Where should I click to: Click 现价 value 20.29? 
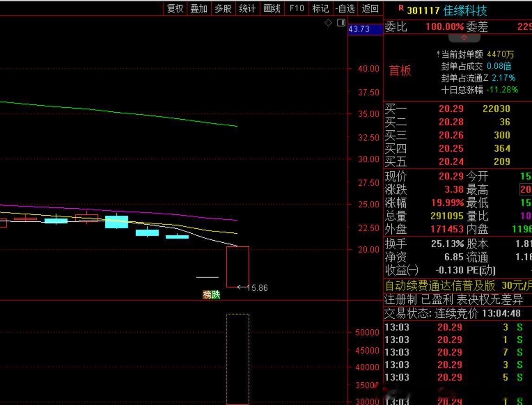point(451,176)
